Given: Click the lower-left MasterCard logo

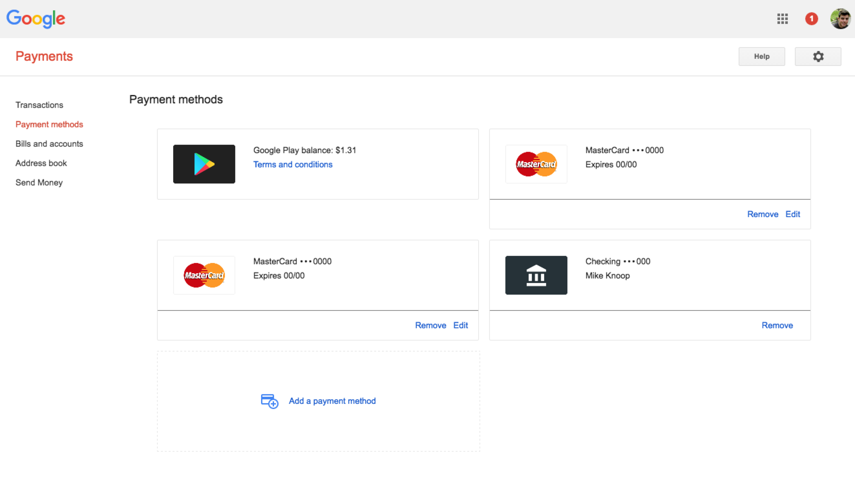Looking at the screenshot, I should tap(204, 275).
